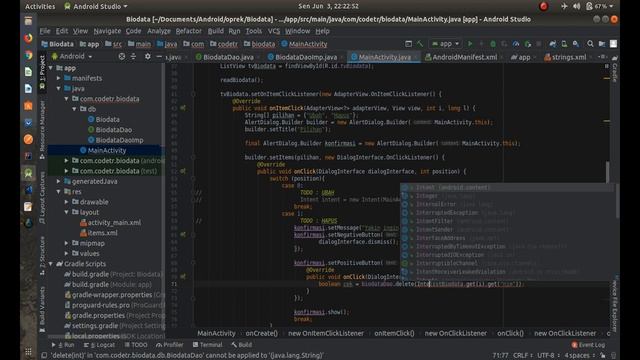Open Project Structure icon in toolbar
Viewport: 640px width, 360px height.
click(602, 44)
